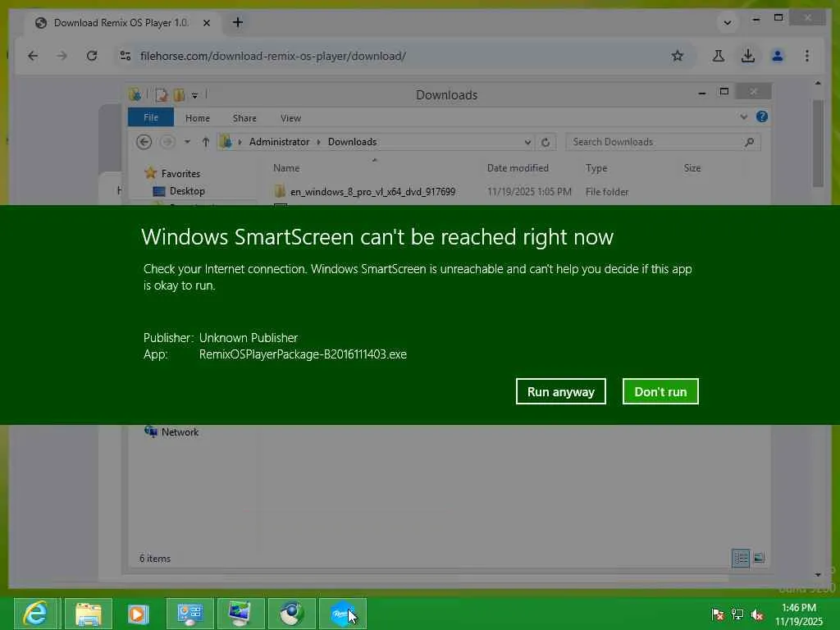Choose Don't run in SmartScreen dialog
The height and width of the screenshot is (630, 840).
point(660,391)
